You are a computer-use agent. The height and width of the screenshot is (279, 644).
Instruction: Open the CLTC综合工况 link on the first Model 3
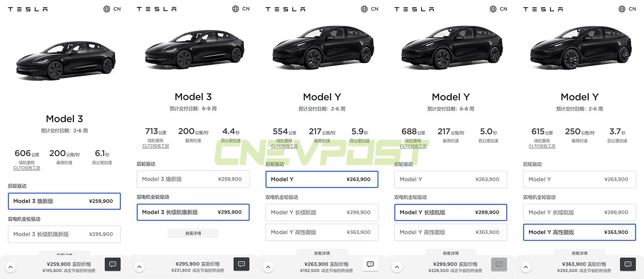(27, 168)
